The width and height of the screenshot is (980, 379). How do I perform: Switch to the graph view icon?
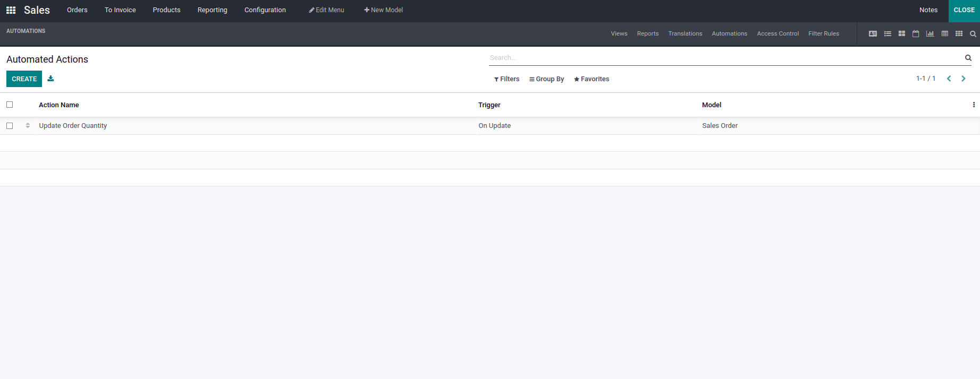[x=930, y=33]
